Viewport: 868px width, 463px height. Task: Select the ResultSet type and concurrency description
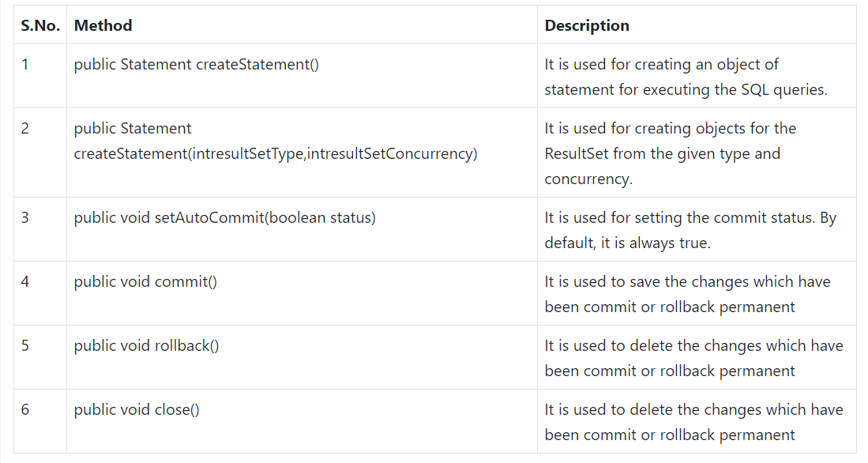(670, 153)
